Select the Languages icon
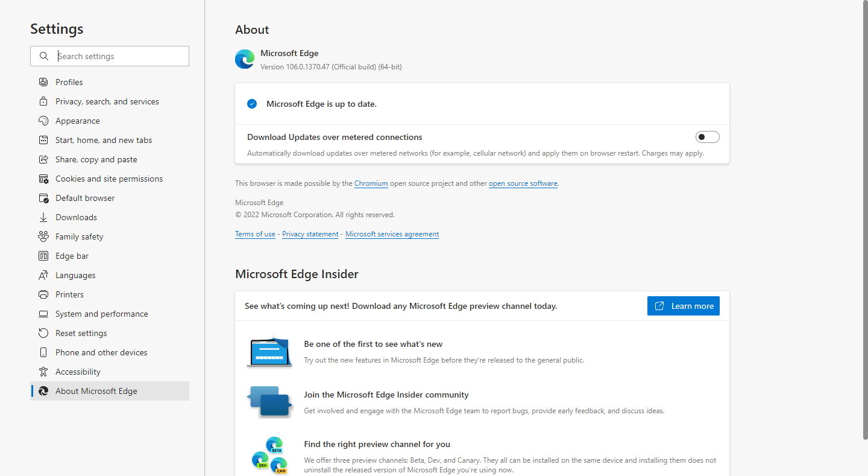 (43, 274)
